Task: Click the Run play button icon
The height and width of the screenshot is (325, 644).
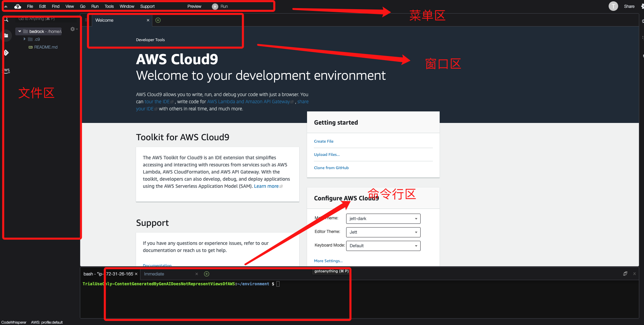Action: pos(215,6)
